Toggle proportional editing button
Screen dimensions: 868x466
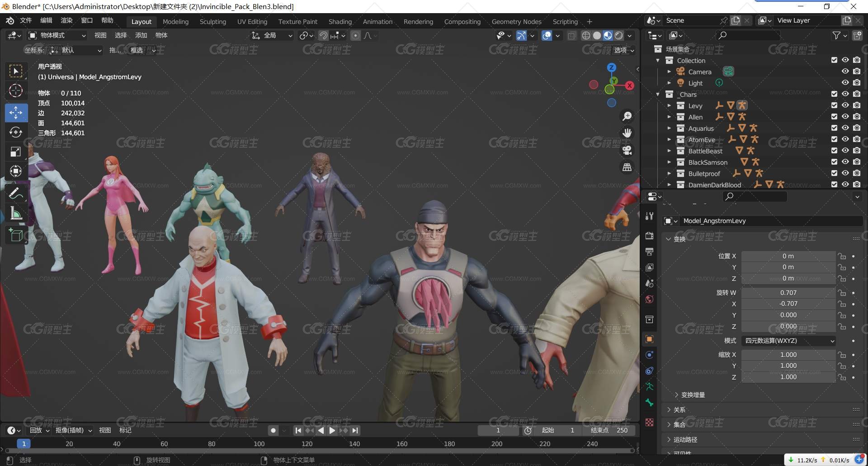356,35
